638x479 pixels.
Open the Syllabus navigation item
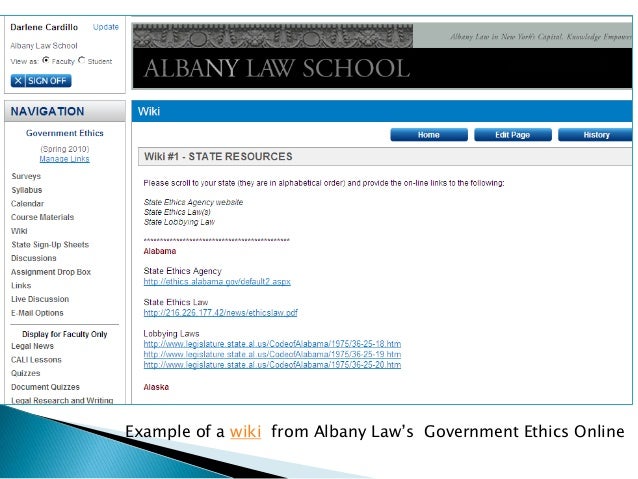point(26,190)
